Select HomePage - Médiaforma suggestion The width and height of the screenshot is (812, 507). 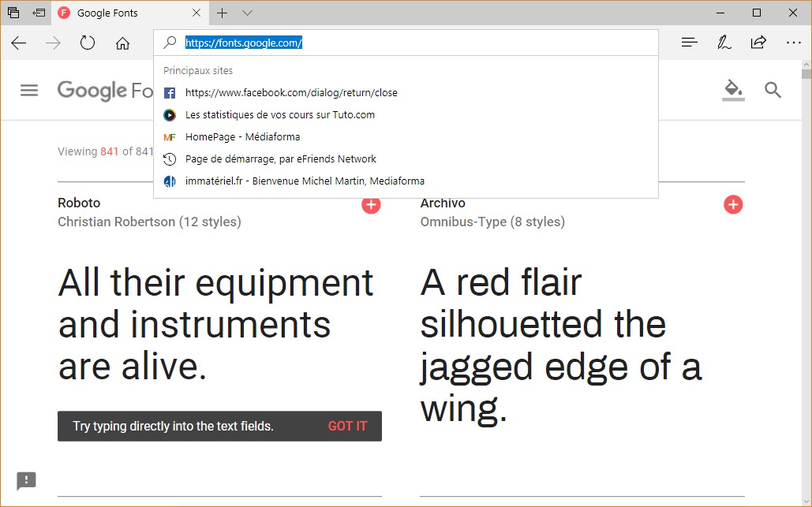(242, 136)
